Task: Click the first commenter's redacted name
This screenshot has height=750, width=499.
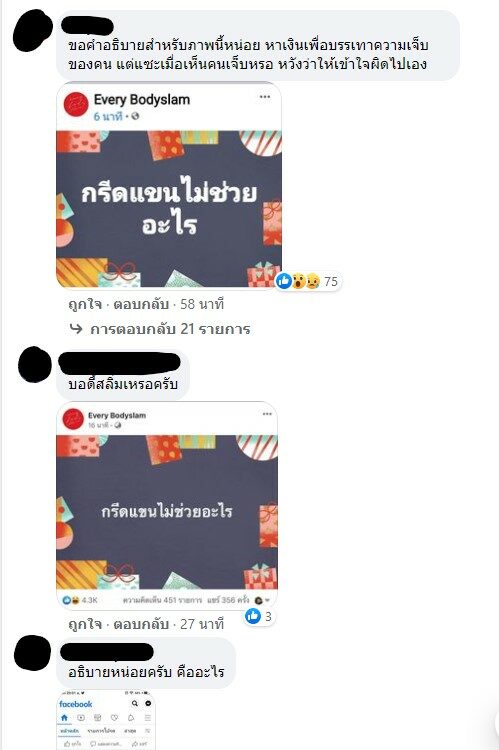Action: pyautogui.click(x=88, y=25)
